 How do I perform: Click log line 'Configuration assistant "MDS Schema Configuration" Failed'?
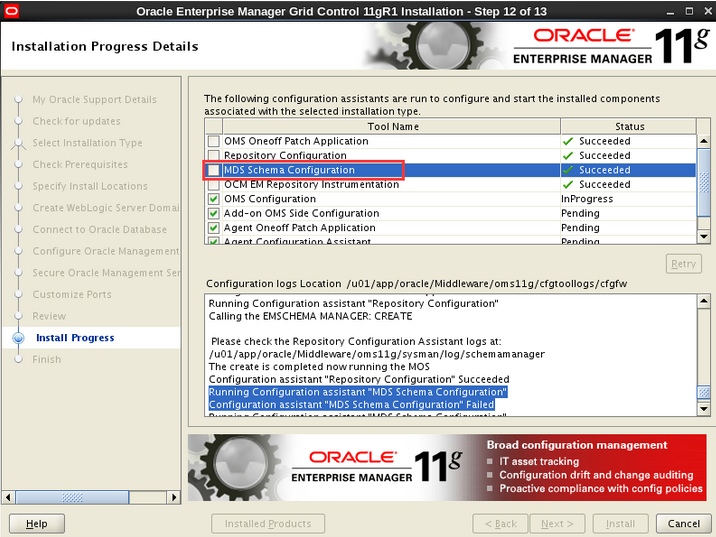[x=352, y=405]
